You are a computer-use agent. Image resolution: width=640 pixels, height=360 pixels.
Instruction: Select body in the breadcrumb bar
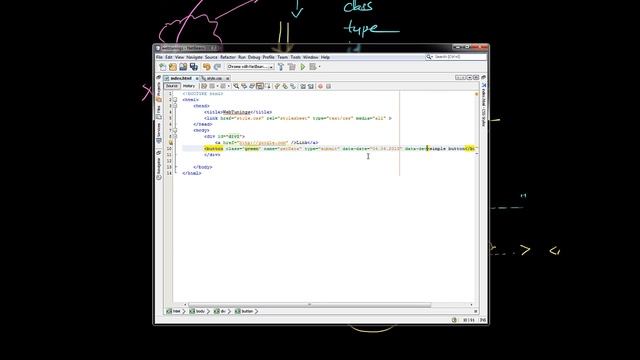point(198,311)
